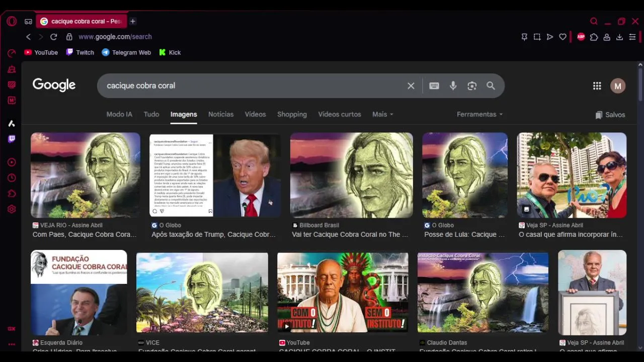Open Easy Setup sliders icon
This screenshot has width=644, height=362.
[632, 37]
